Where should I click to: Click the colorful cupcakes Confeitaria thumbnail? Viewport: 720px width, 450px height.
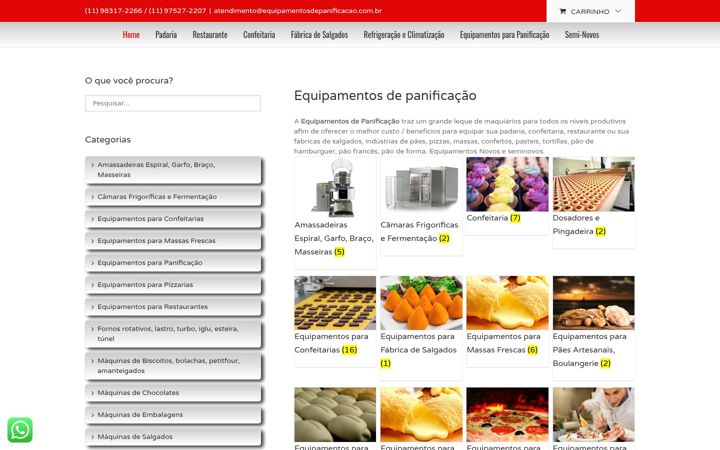[x=507, y=184]
